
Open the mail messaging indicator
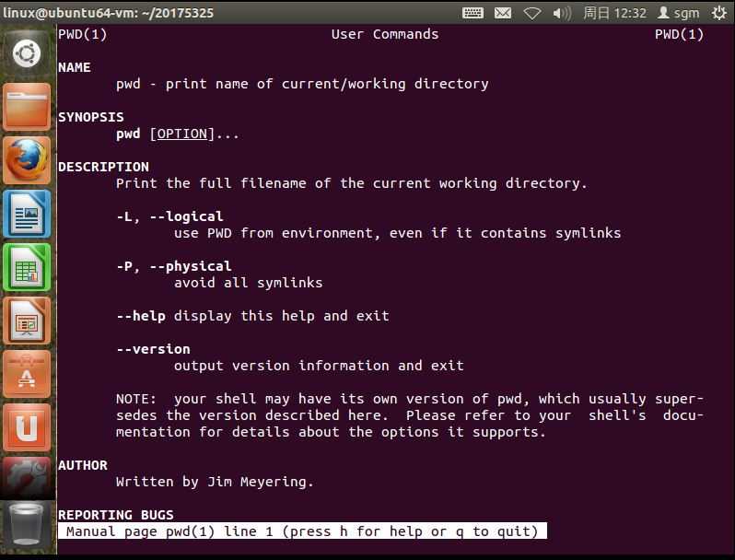pos(503,13)
